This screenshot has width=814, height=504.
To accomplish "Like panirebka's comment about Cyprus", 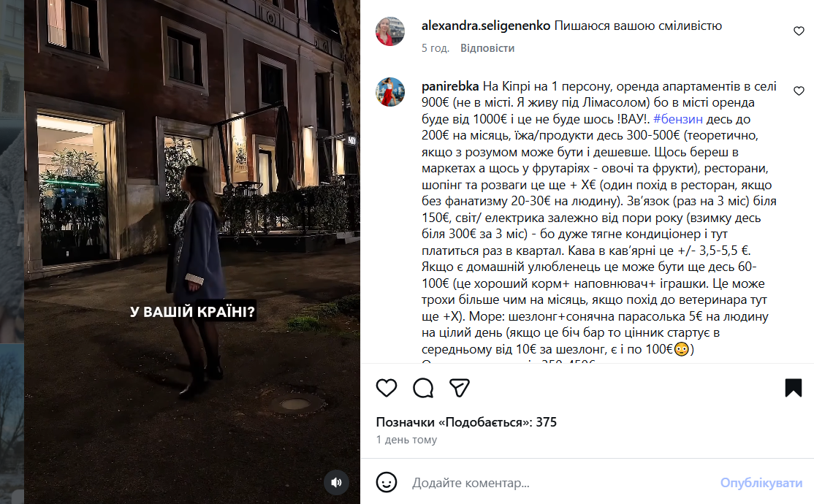I will (x=799, y=91).
